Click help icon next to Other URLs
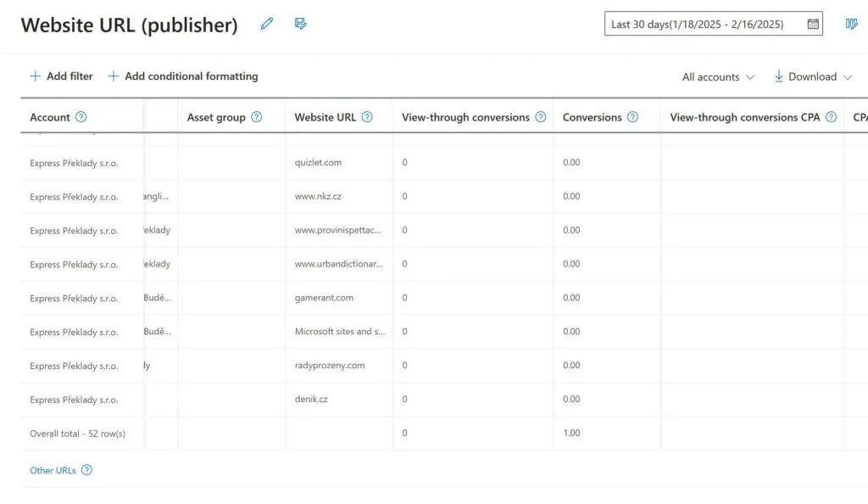 tap(86, 470)
